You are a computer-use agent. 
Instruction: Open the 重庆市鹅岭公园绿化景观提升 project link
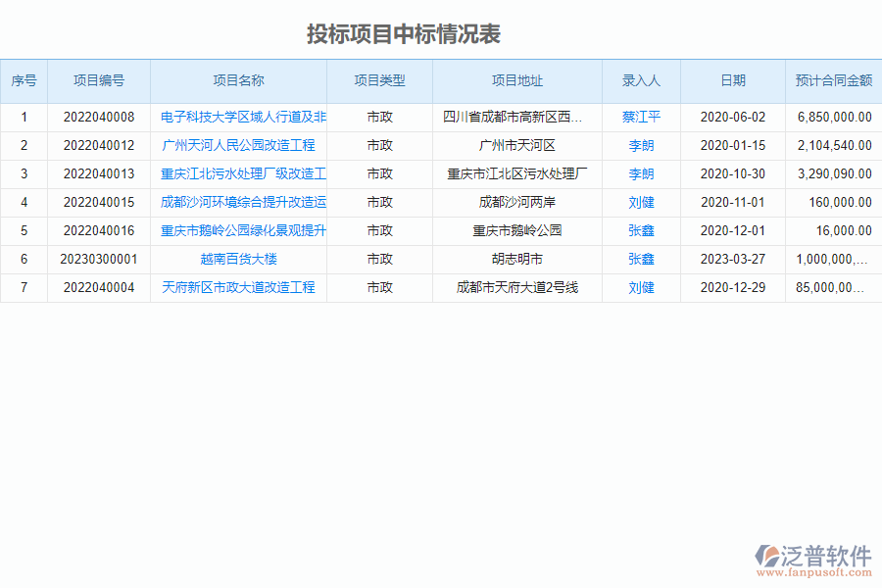pyautogui.click(x=241, y=230)
